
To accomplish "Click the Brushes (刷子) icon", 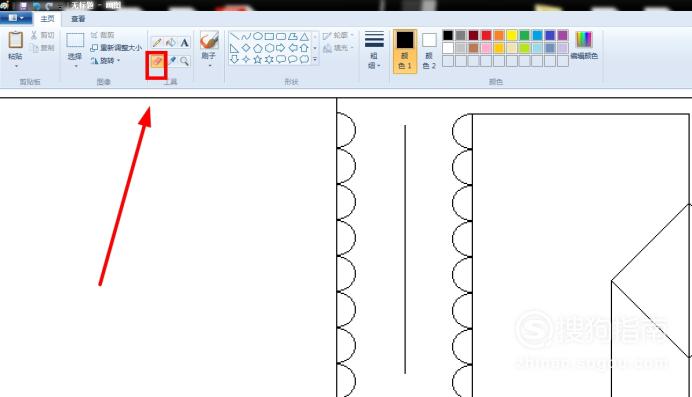I will 209,40.
